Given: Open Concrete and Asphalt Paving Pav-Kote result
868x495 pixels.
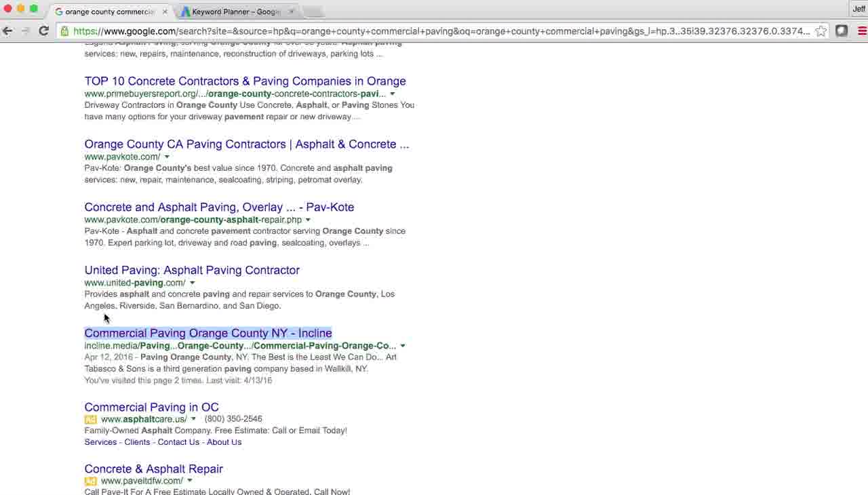Looking at the screenshot, I should [x=219, y=207].
